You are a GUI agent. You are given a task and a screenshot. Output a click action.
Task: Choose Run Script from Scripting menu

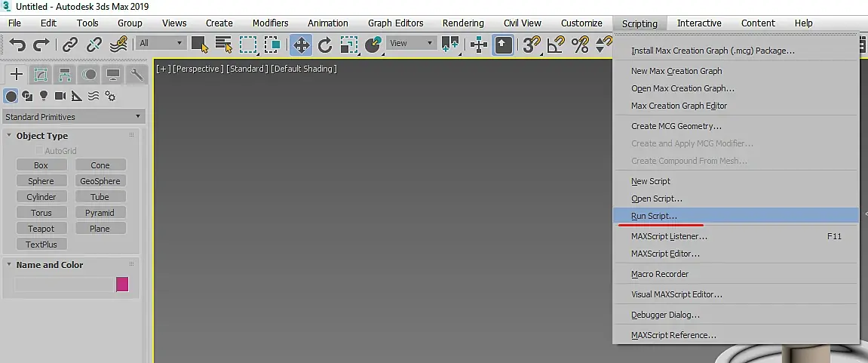[738, 216]
